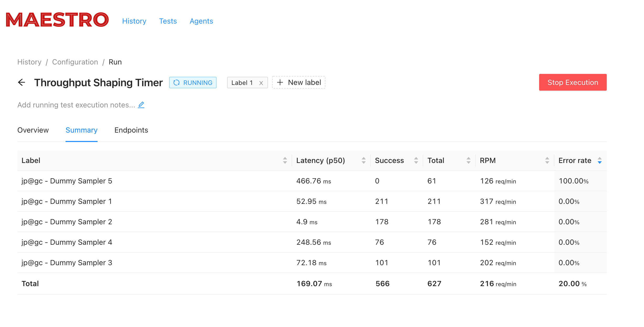
Task: Go to Configuration in the breadcrumb
Action: coord(75,62)
